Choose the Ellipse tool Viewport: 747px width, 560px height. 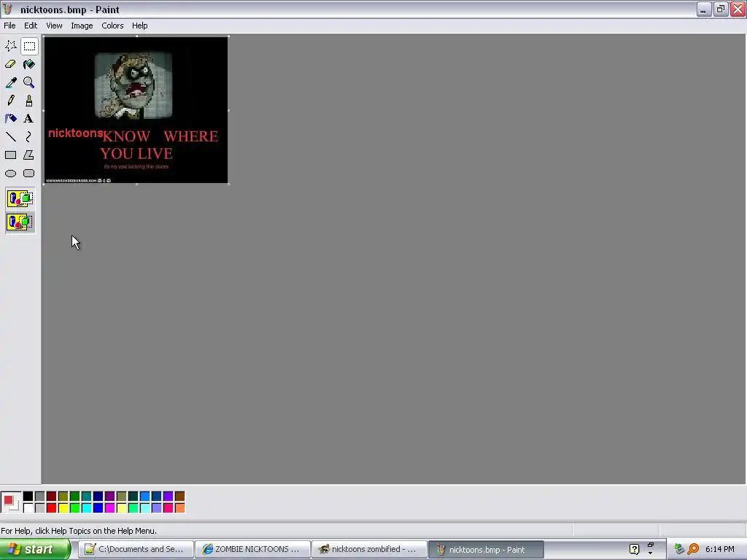pos(10,174)
